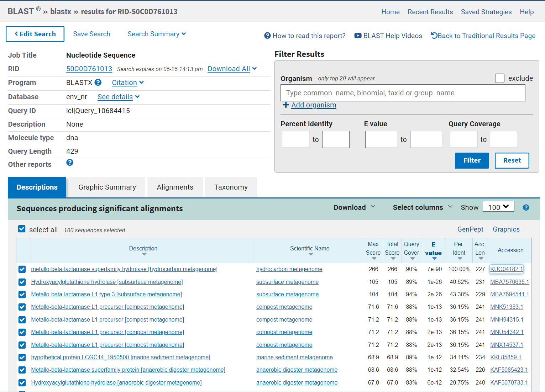The height and width of the screenshot is (392, 545).
Task: Click the blastx breadcrumb link
Action: [x=61, y=12]
